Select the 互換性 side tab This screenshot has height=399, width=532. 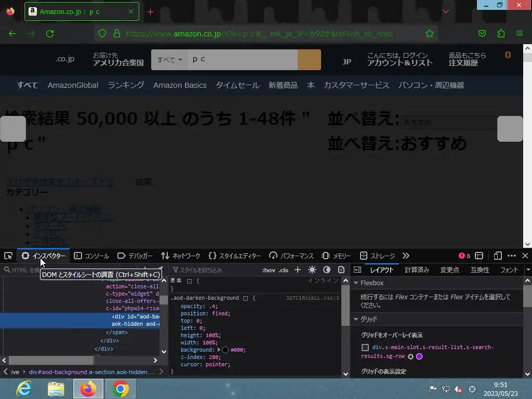[480, 270]
